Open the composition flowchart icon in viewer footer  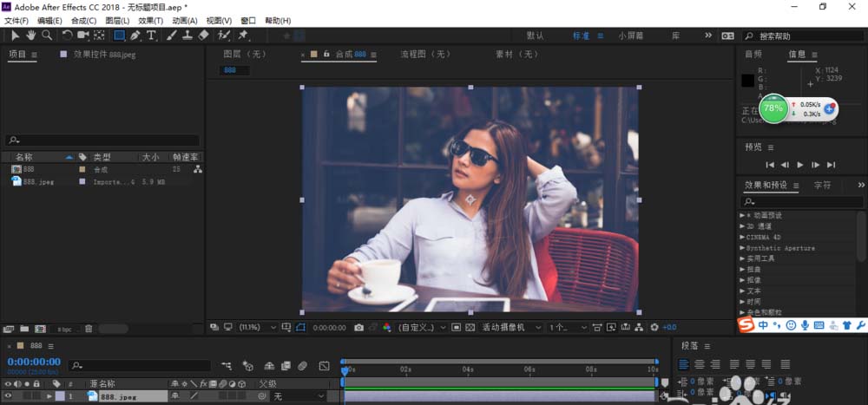[639, 328]
